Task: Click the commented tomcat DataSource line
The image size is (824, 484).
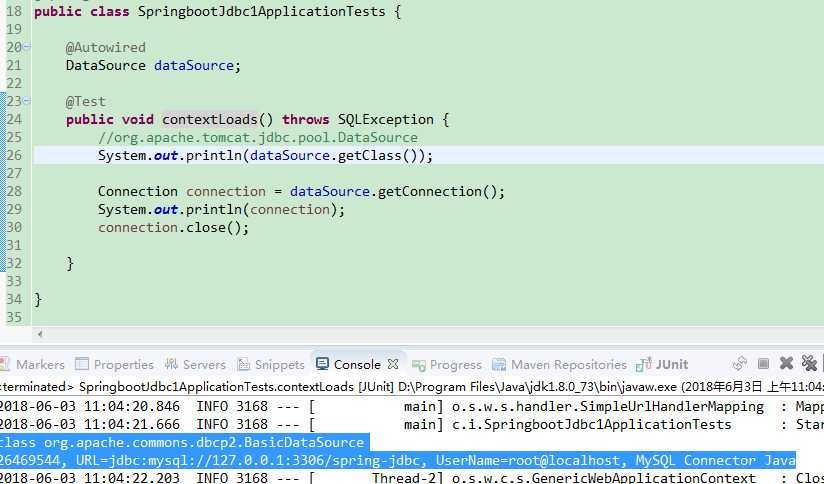Action: point(258,137)
